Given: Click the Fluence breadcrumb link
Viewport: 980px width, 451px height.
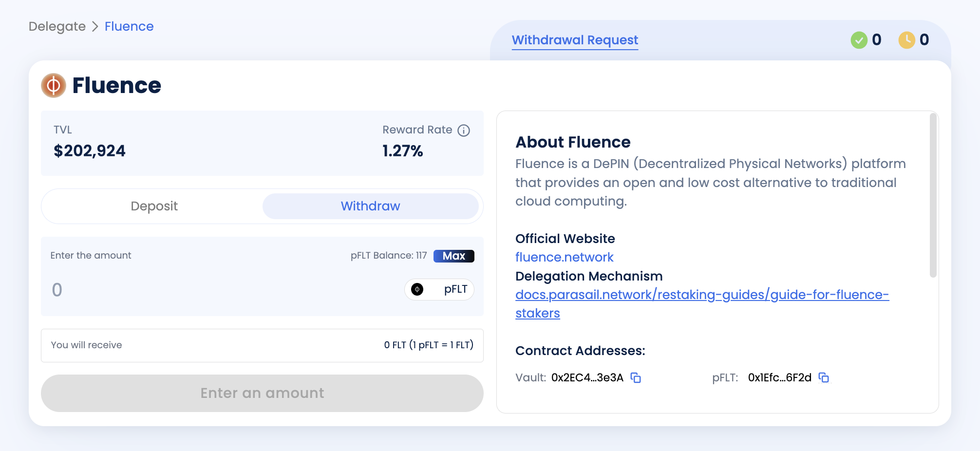Looking at the screenshot, I should coord(129,26).
